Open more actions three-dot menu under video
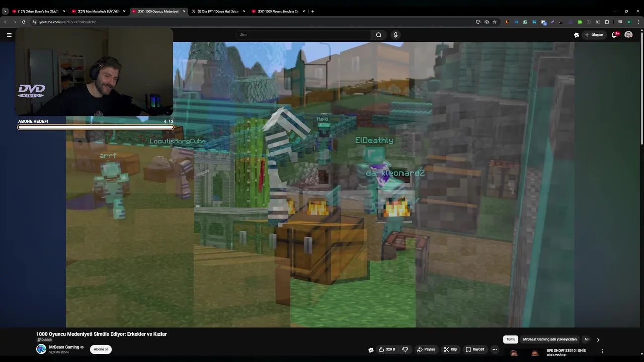Image resolution: width=644 pixels, height=362 pixels. (495, 349)
